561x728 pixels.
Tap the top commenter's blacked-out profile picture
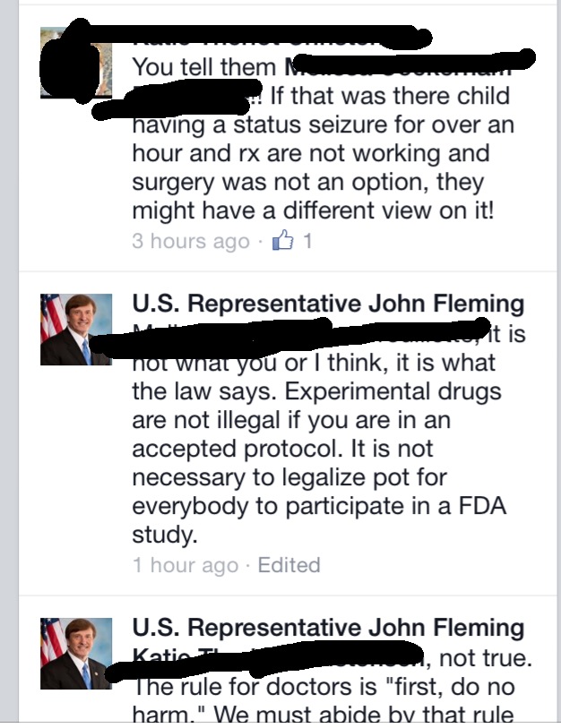[75, 61]
